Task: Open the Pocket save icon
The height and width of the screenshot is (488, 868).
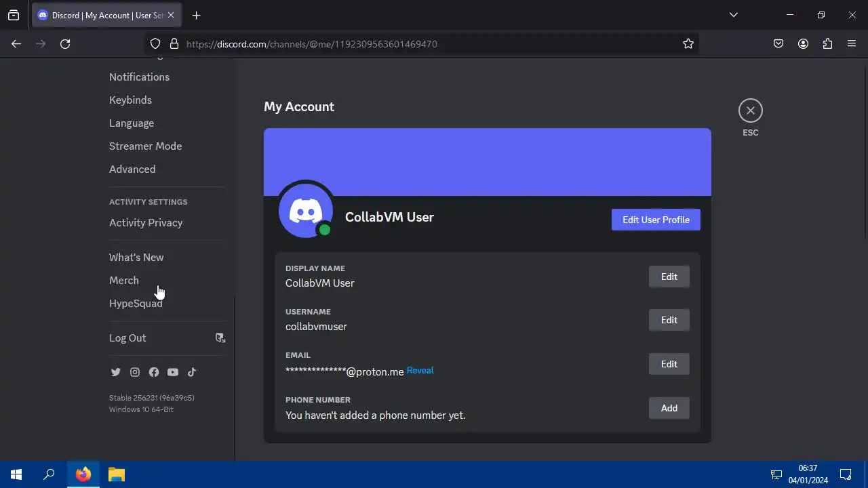Action: [778, 44]
